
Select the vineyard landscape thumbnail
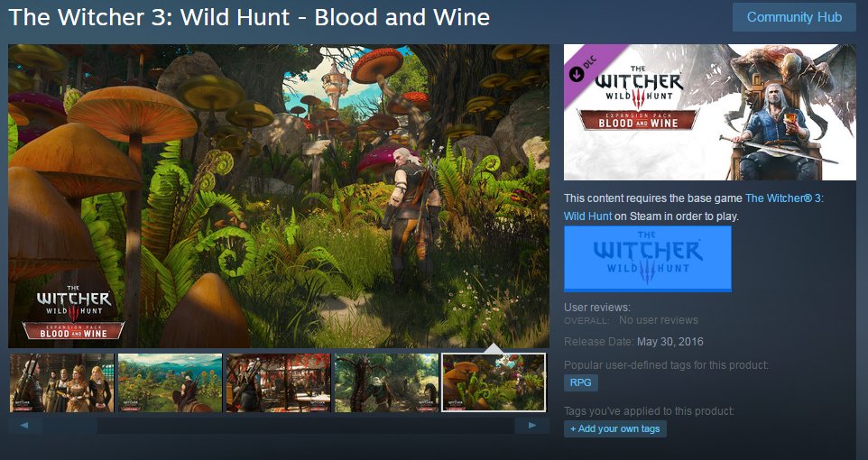(x=170, y=383)
